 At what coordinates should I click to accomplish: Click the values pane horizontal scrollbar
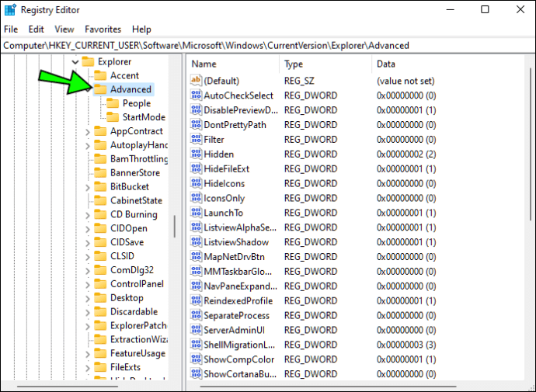point(328,387)
